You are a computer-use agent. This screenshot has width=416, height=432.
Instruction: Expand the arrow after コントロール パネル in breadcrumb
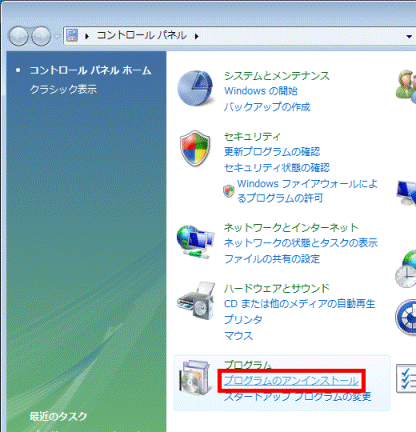pyautogui.click(x=197, y=36)
